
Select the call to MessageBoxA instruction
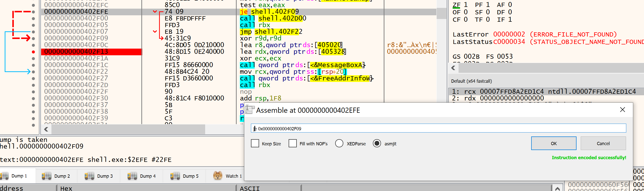303,65
